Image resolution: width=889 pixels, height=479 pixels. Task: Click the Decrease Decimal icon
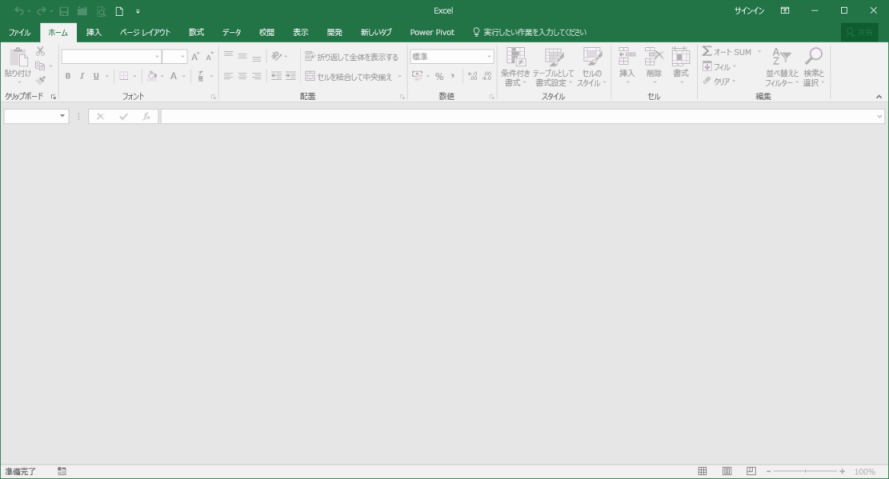[487, 76]
